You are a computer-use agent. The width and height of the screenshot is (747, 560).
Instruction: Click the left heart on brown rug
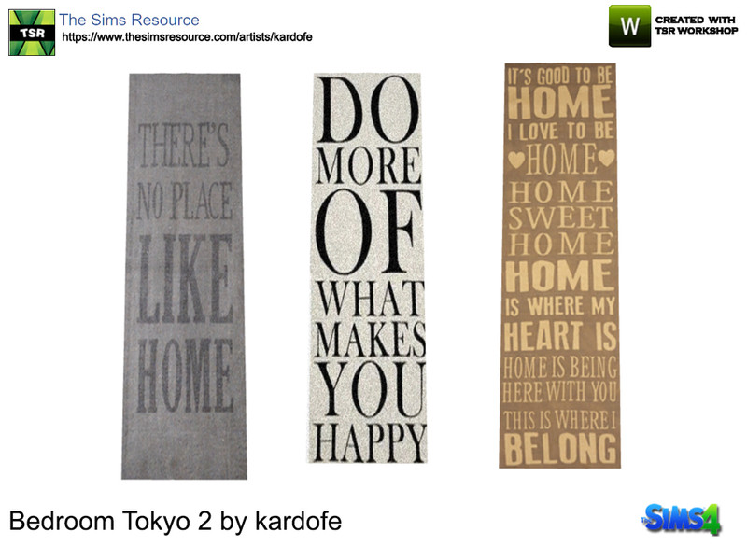tap(516, 159)
